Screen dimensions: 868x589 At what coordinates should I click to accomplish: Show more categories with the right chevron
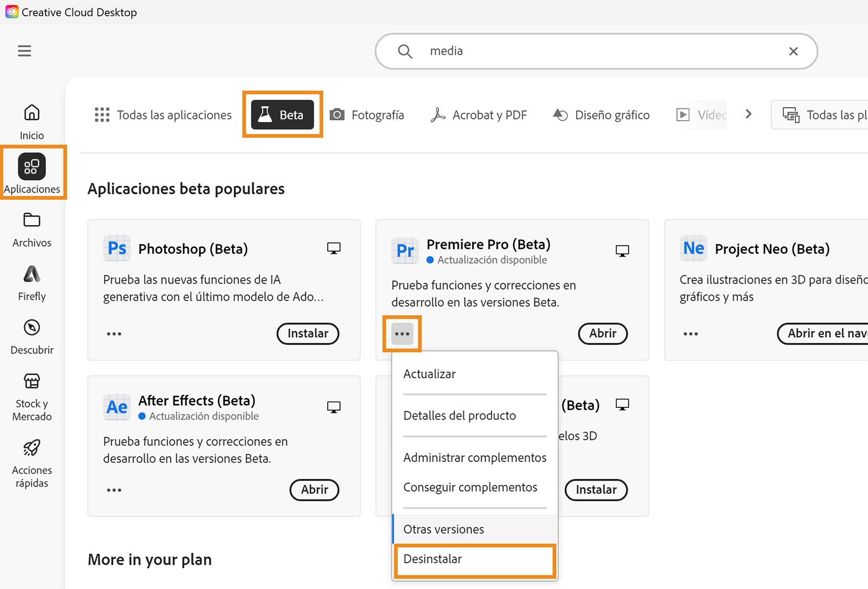tap(749, 114)
